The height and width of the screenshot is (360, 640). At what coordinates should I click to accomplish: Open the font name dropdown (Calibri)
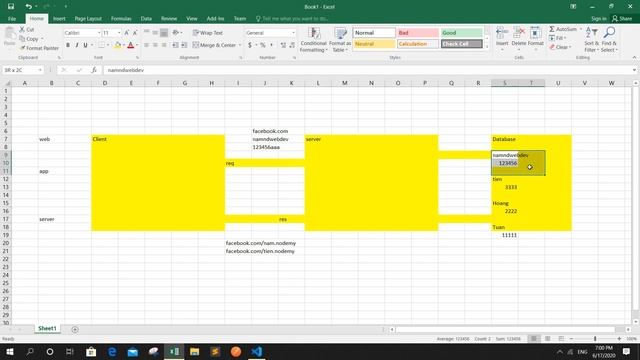point(99,33)
